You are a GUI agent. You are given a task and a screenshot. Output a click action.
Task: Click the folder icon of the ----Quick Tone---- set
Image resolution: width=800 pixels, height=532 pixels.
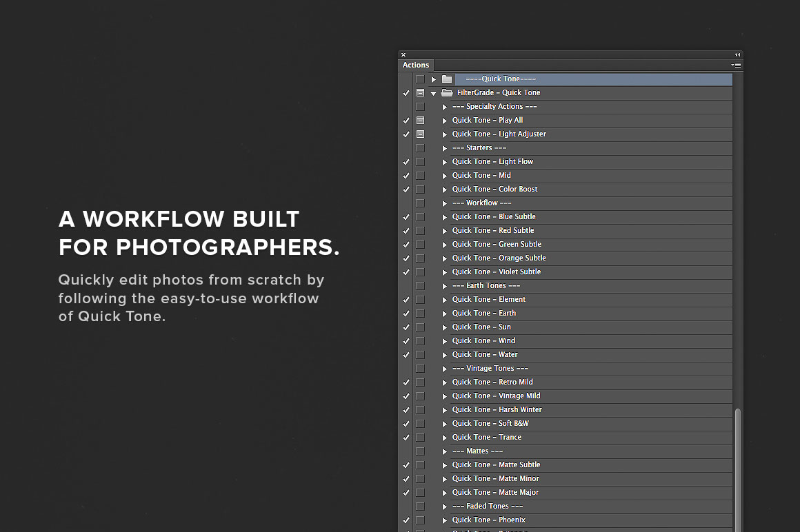(x=447, y=79)
